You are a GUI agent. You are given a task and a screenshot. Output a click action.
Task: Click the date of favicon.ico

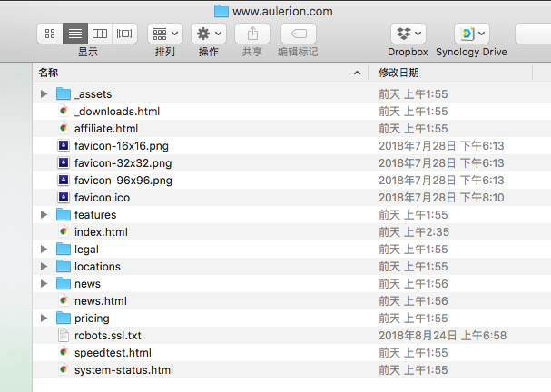441,198
